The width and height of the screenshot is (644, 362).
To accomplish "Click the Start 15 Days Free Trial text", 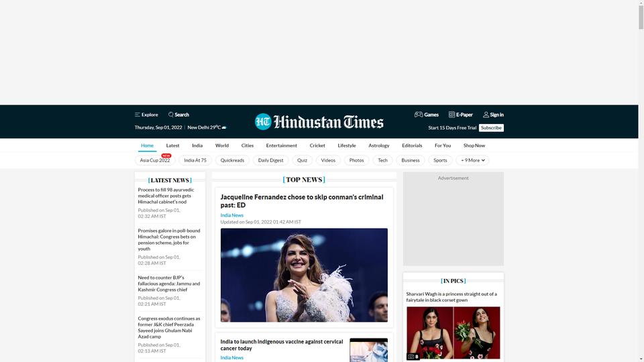I will pos(452,127).
